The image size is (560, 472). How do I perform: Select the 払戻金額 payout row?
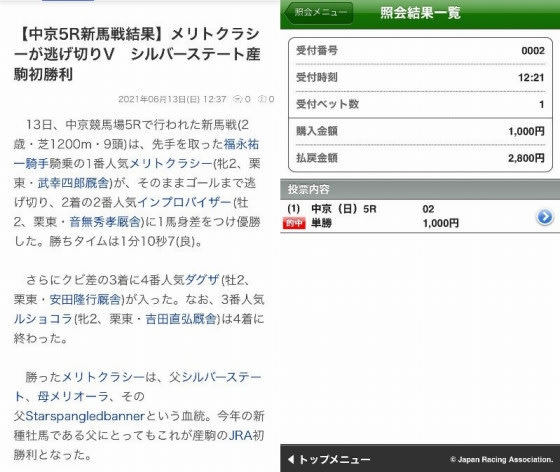(420, 158)
